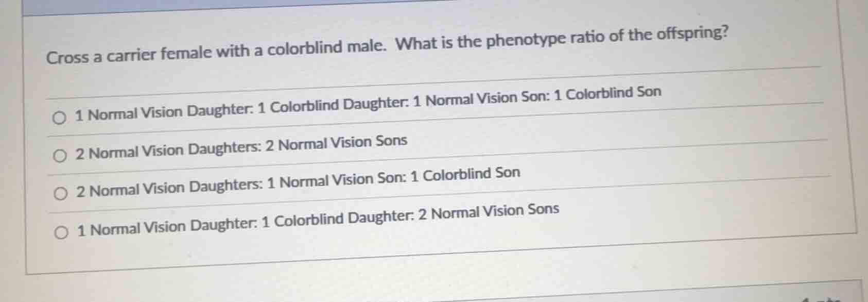Select the radio button for the last answer option
Image resolution: width=868 pixels, height=302 pixels.
[x=62, y=231]
